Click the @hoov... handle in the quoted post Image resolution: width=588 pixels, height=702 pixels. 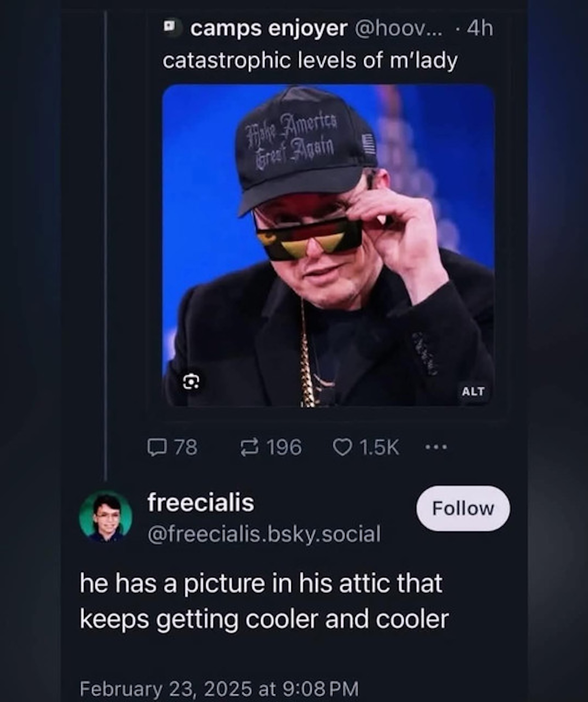coord(399,29)
